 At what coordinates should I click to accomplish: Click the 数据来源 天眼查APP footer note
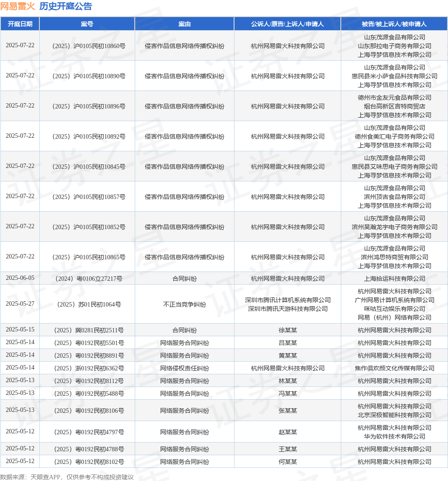pos(67,477)
